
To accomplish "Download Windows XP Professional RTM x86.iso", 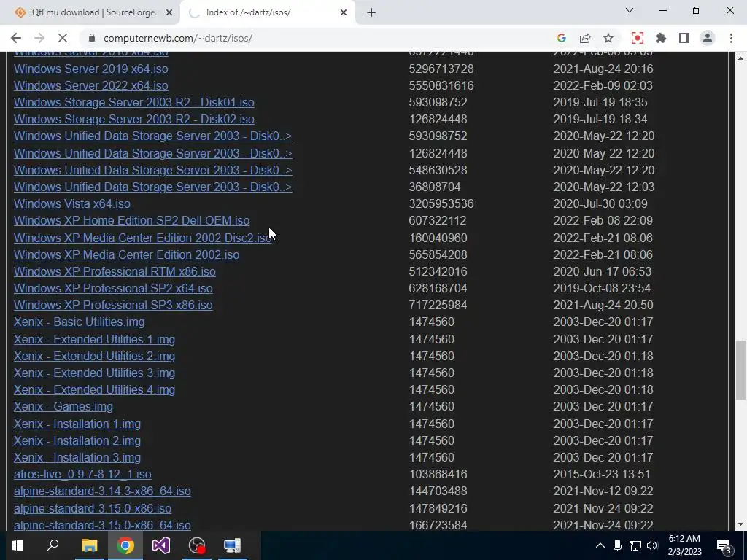I will [x=115, y=271].
